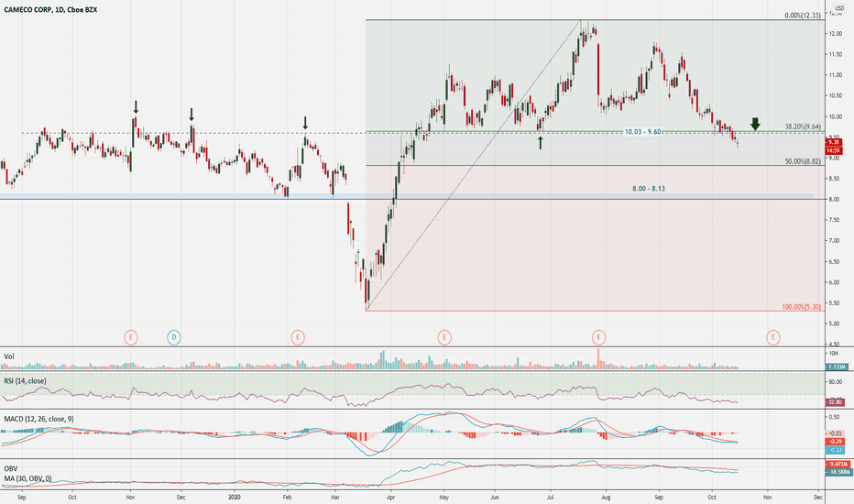Click the -9.471M OBV value tag

tap(838, 465)
